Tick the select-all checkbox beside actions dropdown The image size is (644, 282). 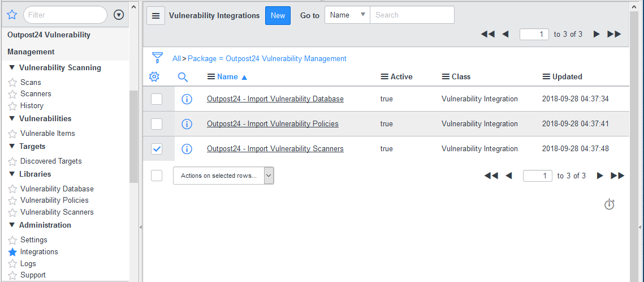coord(157,176)
